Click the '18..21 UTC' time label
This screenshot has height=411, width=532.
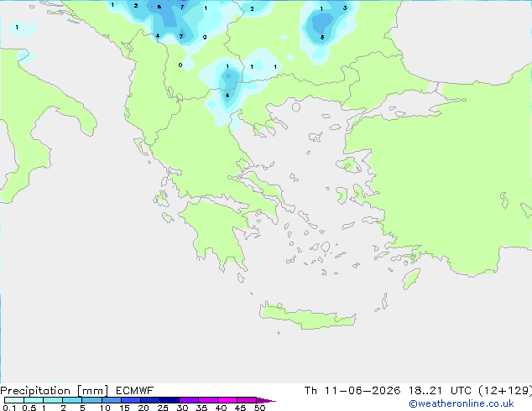tap(440, 391)
